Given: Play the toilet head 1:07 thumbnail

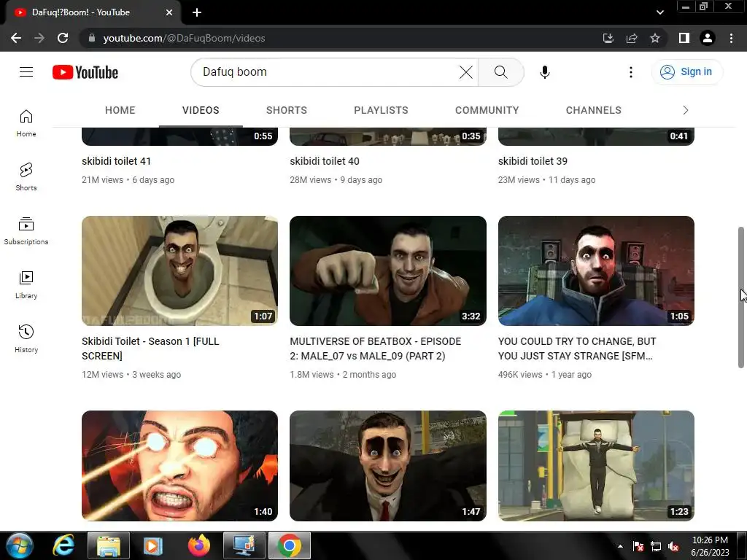Looking at the screenshot, I should click(x=179, y=271).
